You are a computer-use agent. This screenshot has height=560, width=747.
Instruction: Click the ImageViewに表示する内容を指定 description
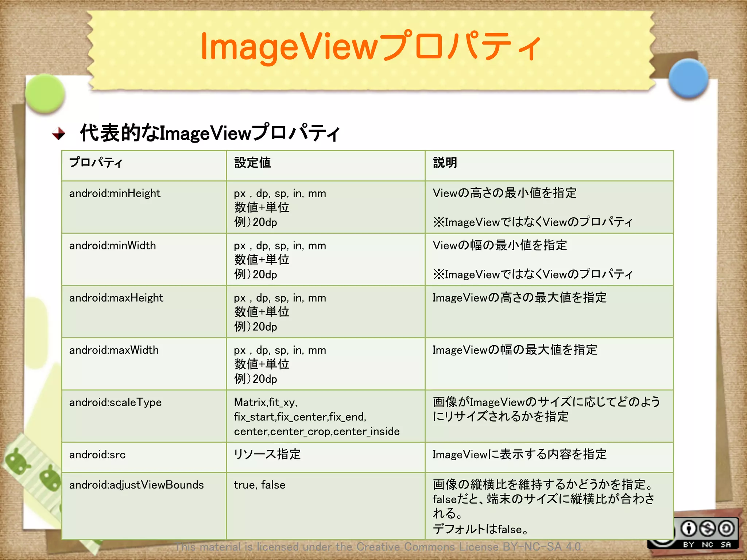[520, 454]
